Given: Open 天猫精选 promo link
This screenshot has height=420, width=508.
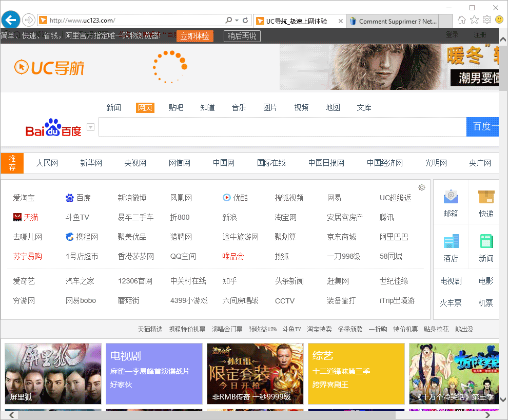Looking at the screenshot, I should [x=150, y=329].
